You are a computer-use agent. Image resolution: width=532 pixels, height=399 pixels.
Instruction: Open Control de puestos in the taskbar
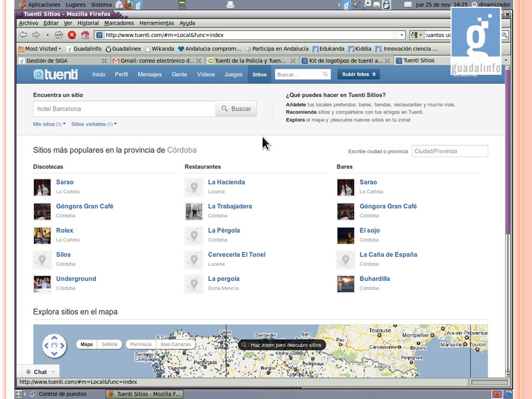tap(58, 394)
